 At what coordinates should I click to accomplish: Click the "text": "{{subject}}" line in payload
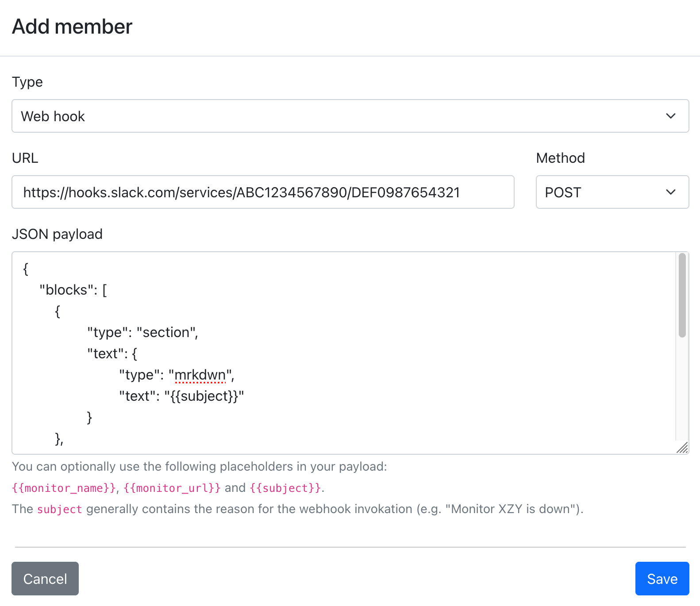pyautogui.click(x=181, y=396)
